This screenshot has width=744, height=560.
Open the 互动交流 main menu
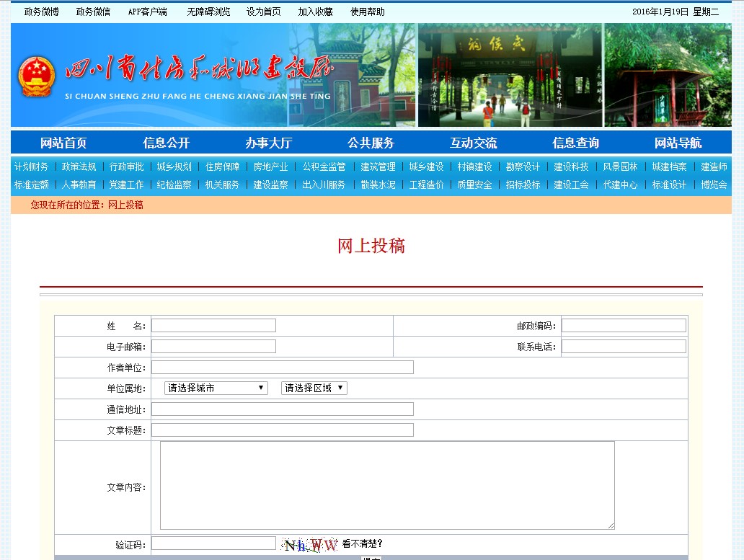point(473,143)
